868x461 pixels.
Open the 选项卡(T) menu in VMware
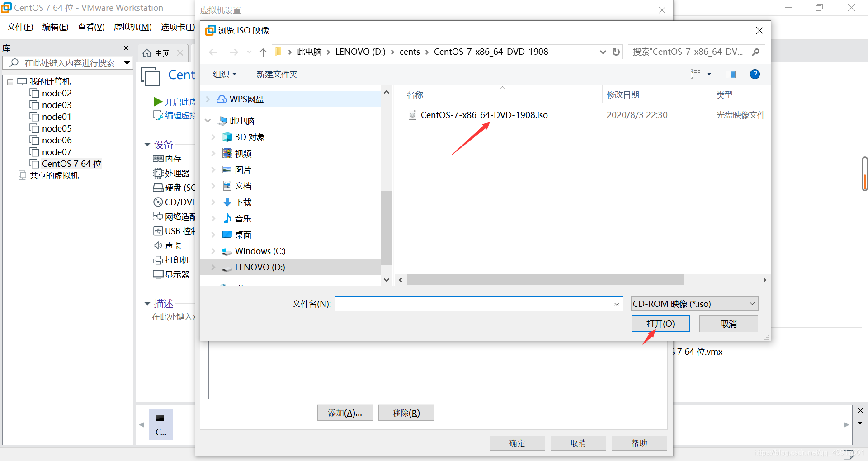[x=178, y=27]
